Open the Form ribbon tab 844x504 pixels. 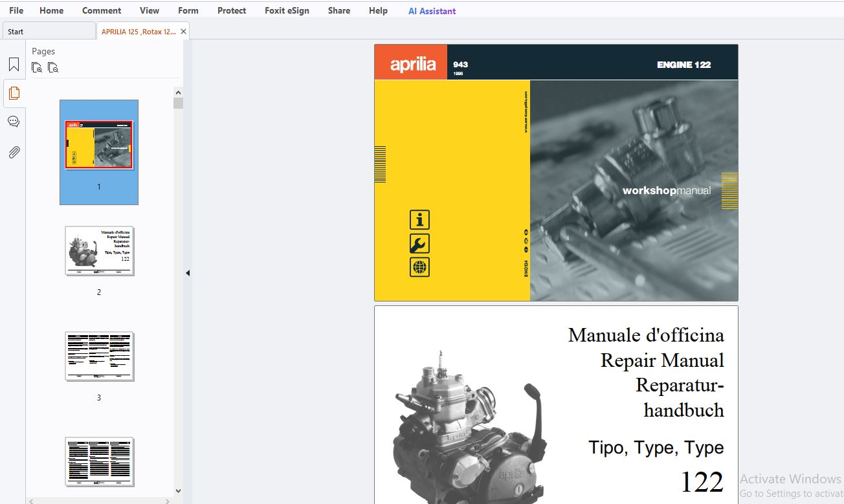tap(188, 10)
